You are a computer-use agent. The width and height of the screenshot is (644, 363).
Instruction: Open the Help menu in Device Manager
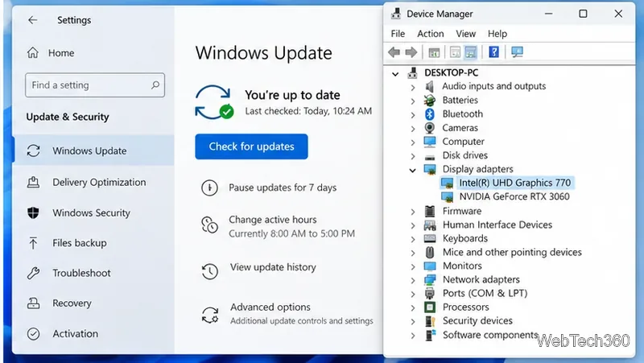pyautogui.click(x=497, y=34)
